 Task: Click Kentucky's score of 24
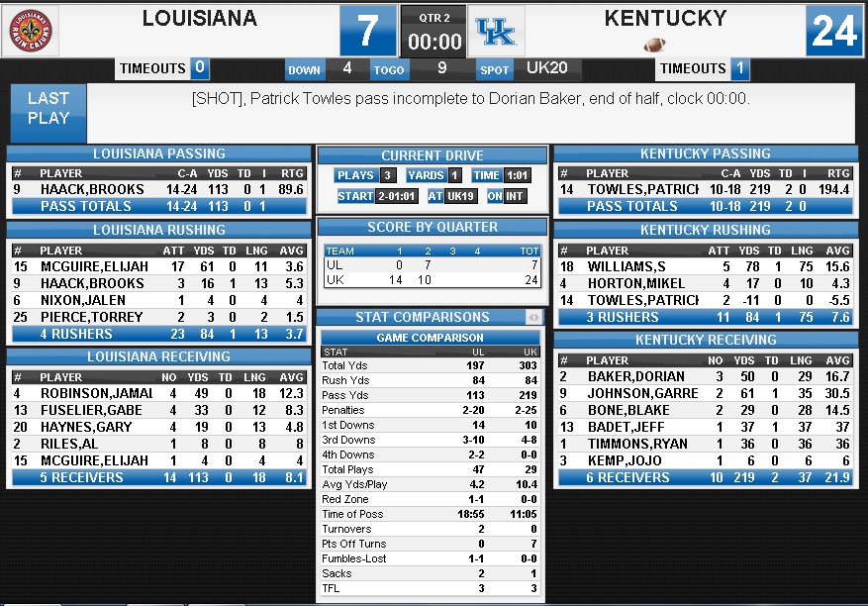point(833,31)
